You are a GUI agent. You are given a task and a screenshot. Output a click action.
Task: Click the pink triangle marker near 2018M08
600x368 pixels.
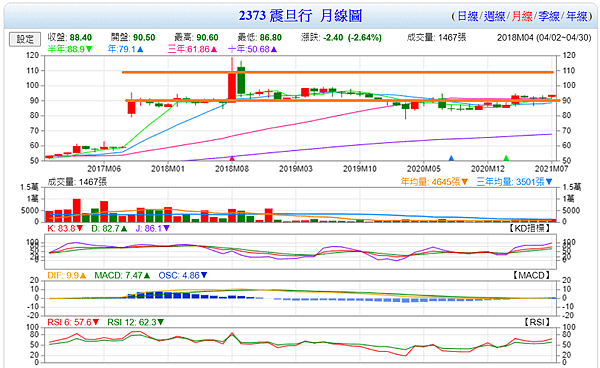232,158
